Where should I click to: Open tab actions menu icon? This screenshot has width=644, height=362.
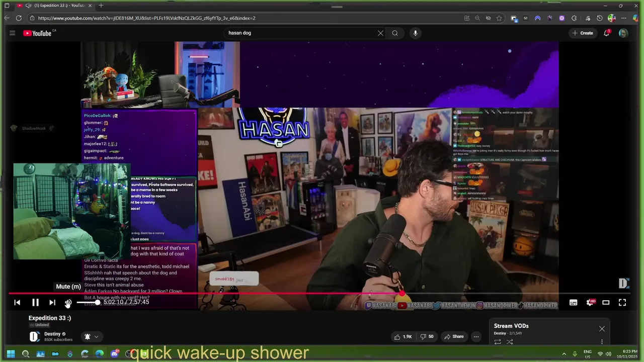(7, 6)
